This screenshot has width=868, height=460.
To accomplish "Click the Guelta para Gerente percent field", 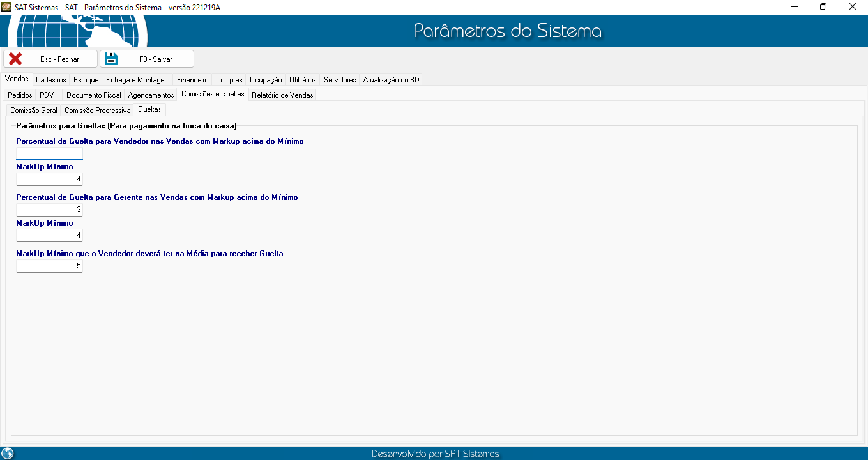I will click(x=49, y=210).
